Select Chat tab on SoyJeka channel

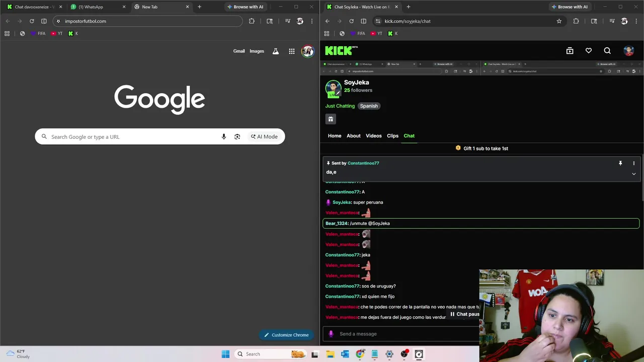[409, 136]
